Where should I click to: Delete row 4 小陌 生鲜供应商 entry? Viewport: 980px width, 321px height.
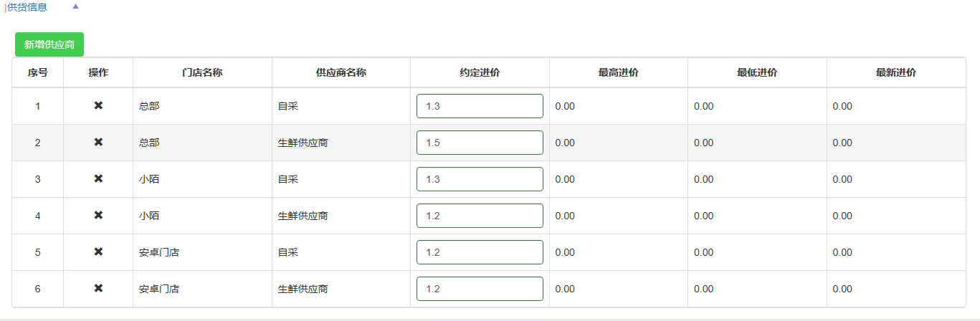click(98, 216)
